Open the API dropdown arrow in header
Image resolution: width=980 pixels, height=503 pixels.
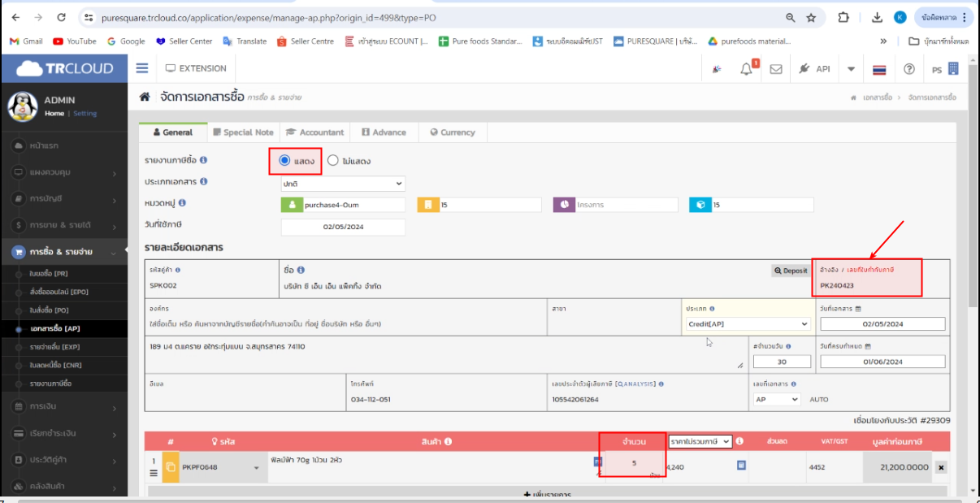851,69
